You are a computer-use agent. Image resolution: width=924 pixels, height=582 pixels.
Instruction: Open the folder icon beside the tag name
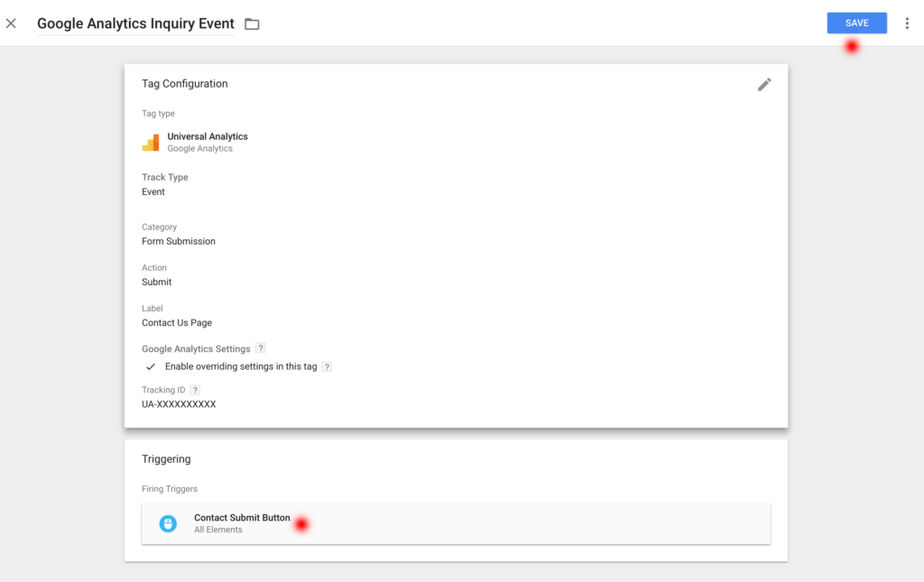point(252,24)
